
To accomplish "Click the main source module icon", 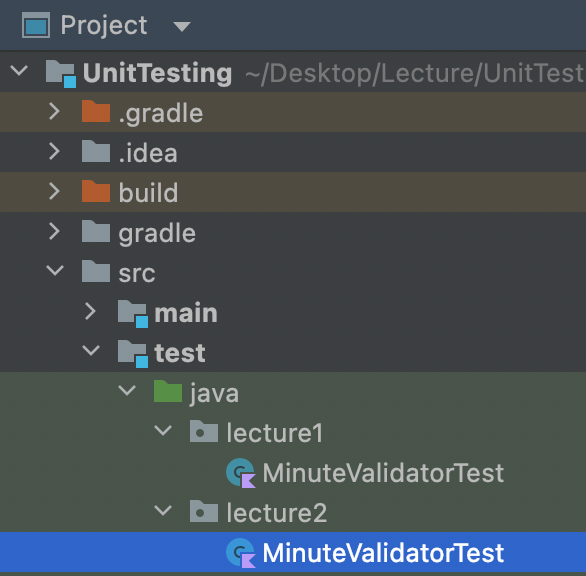I will 133,314.
